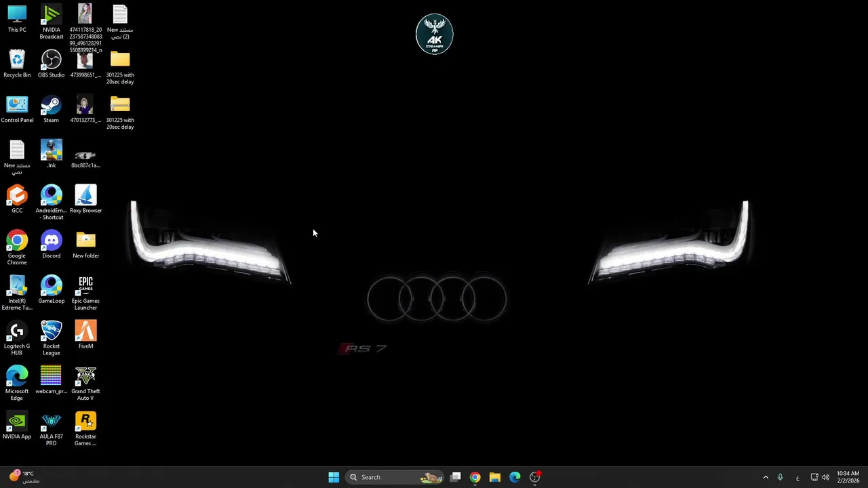Select the 470132773 image file thumbnail
The height and width of the screenshot is (488, 868).
[85, 110]
